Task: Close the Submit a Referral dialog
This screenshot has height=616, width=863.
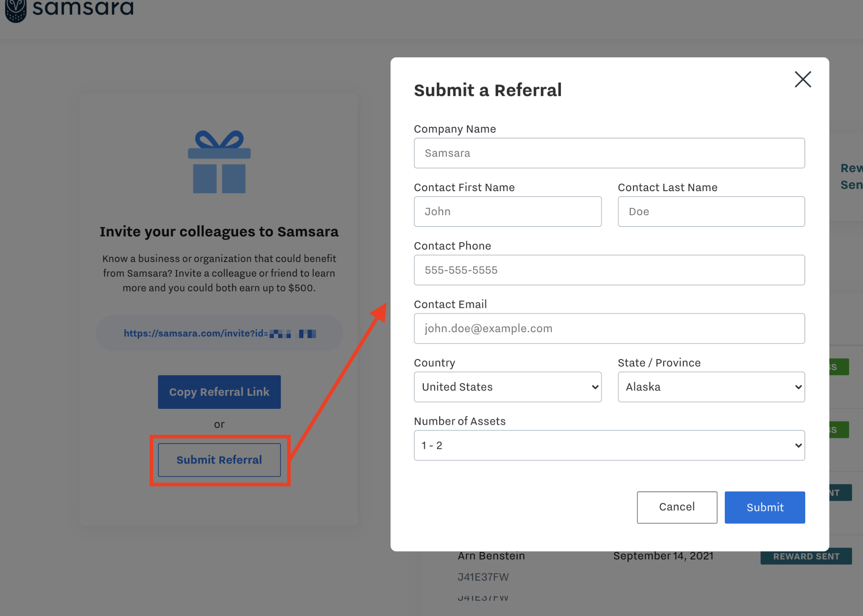Action: [803, 79]
